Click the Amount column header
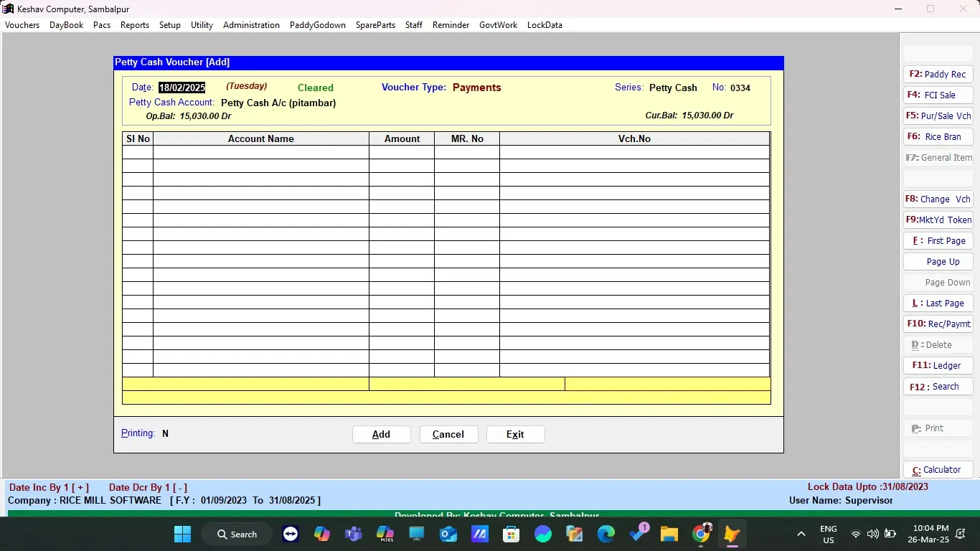980x551 pixels. 402,139
